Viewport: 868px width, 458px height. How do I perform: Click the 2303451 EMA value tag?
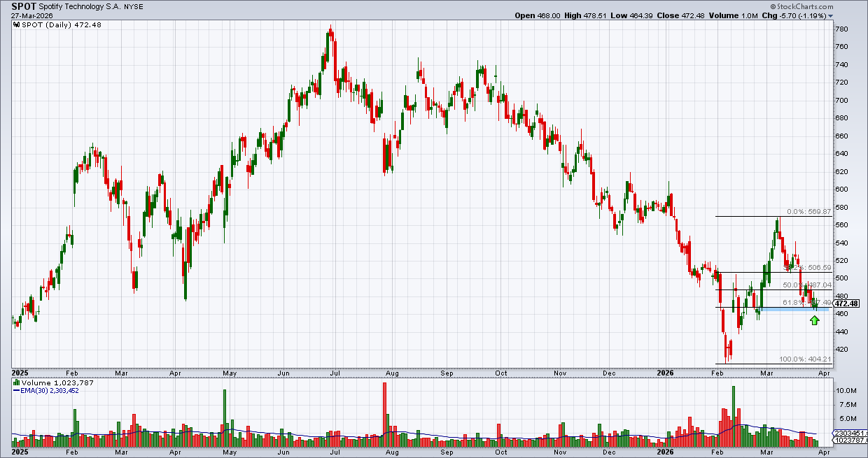[x=850, y=434]
